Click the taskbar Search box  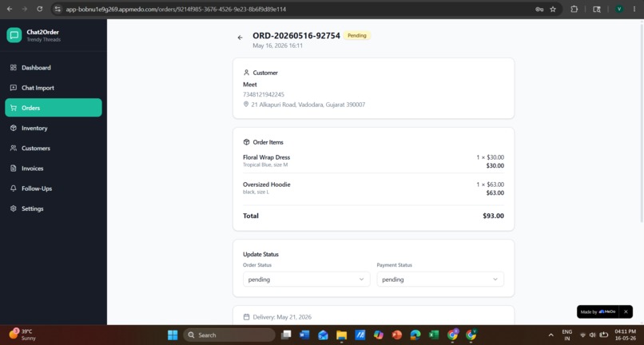coord(229,335)
